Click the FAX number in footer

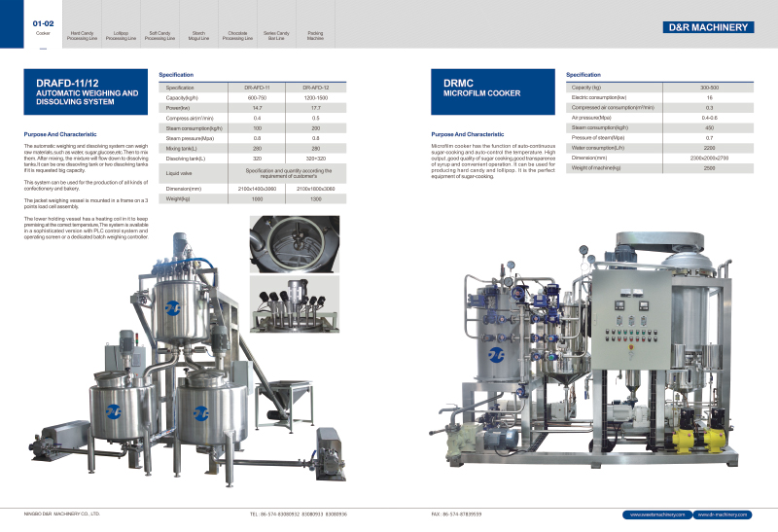coord(456,514)
